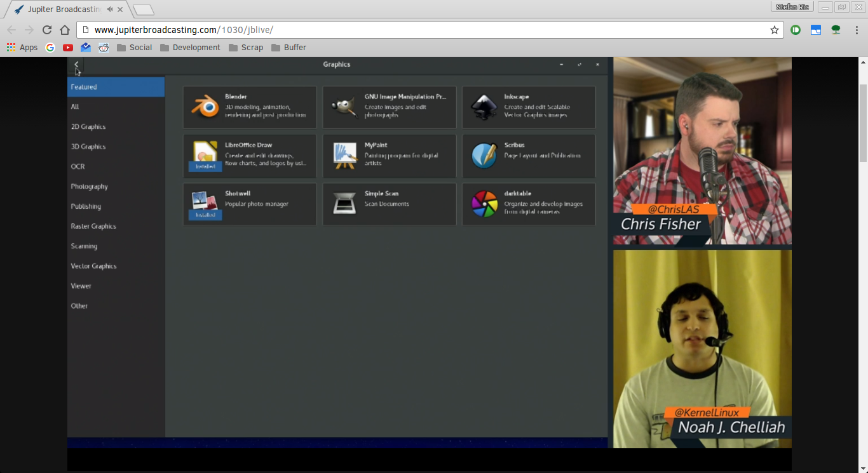Open the Development bookmarks folder

(x=190, y=48)
